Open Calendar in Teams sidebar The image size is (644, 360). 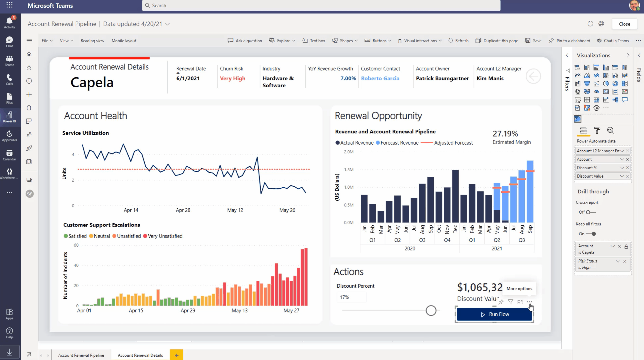10,155
